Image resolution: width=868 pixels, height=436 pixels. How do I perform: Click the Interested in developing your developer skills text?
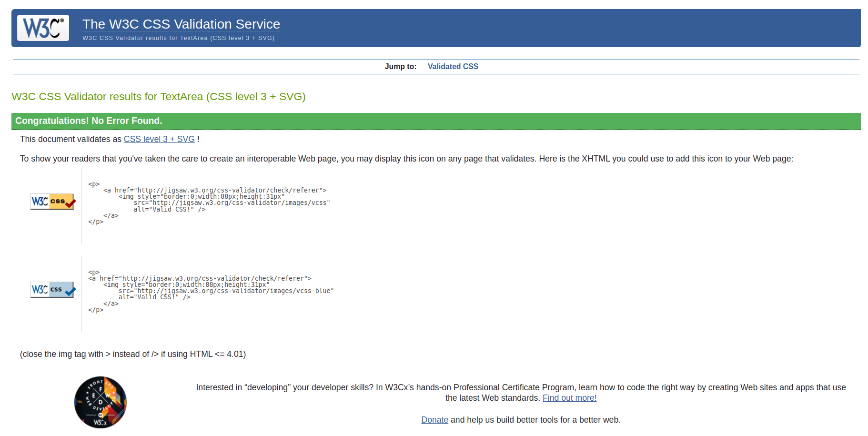pyautogui.click(x=521, y=393)
